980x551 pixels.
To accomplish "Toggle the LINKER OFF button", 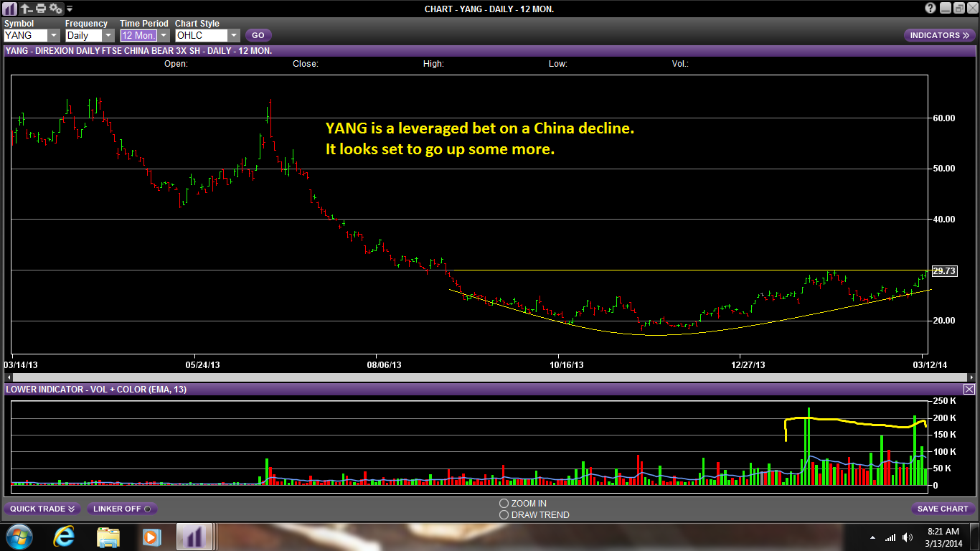I will 122,509.
